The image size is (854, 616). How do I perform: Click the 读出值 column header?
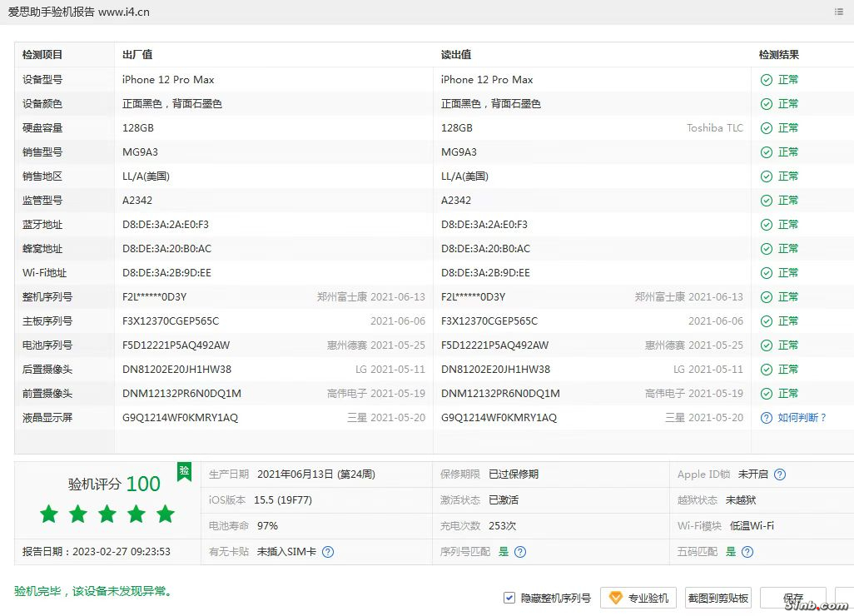tap(456, 54)
